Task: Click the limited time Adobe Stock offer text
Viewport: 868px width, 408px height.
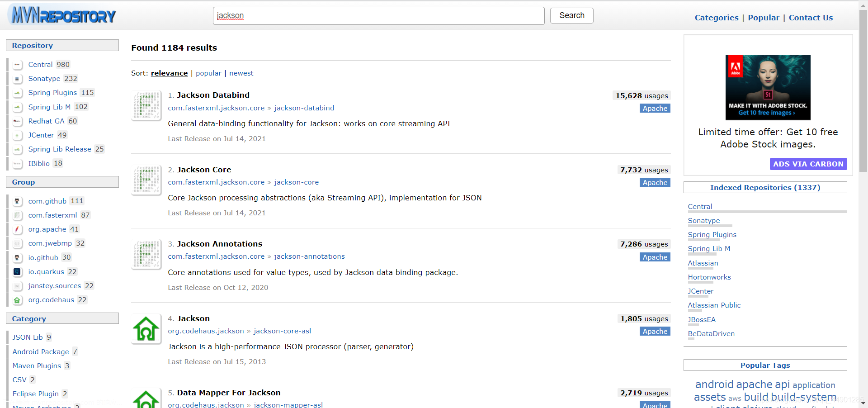Action: [x=768, y=138]
